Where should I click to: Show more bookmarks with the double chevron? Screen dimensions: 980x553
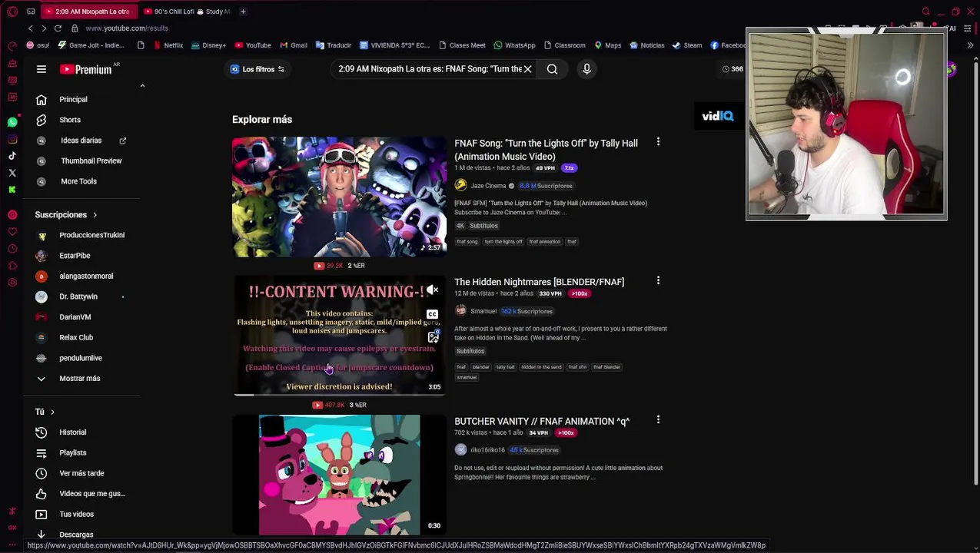pos(969,45)
